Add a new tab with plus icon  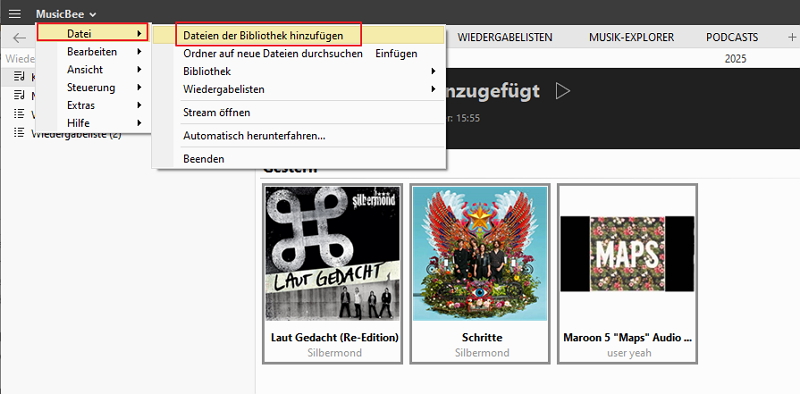pyautogui.click(x=792, y=37)
